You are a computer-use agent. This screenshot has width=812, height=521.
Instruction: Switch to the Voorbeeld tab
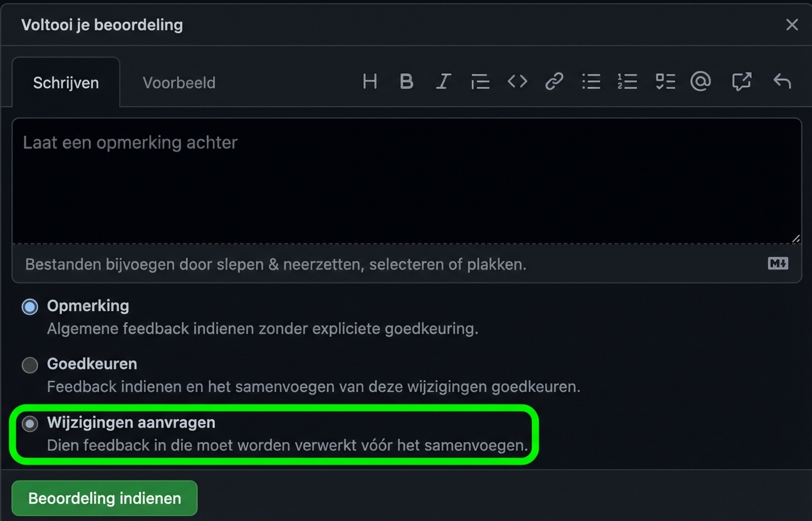click(x=179, y=82)
